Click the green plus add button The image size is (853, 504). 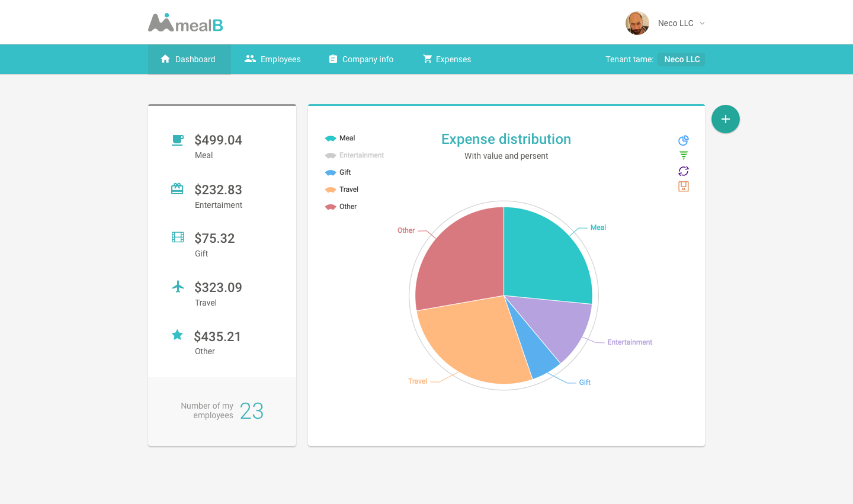(x=726, y=119)
